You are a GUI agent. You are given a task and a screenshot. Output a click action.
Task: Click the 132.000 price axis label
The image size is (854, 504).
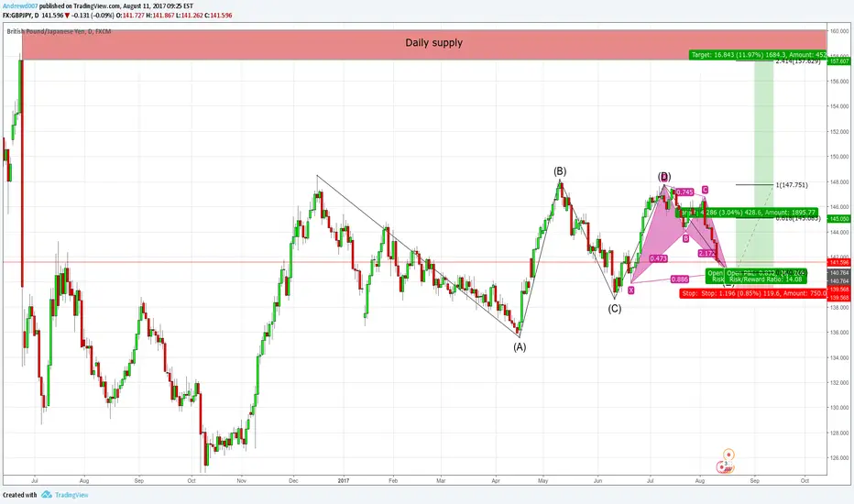coord(839,382)
